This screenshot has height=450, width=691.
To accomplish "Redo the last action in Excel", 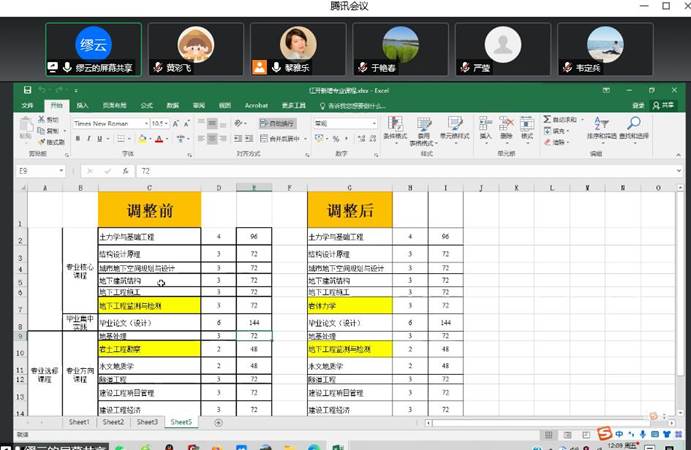I will tap(59, 90).
